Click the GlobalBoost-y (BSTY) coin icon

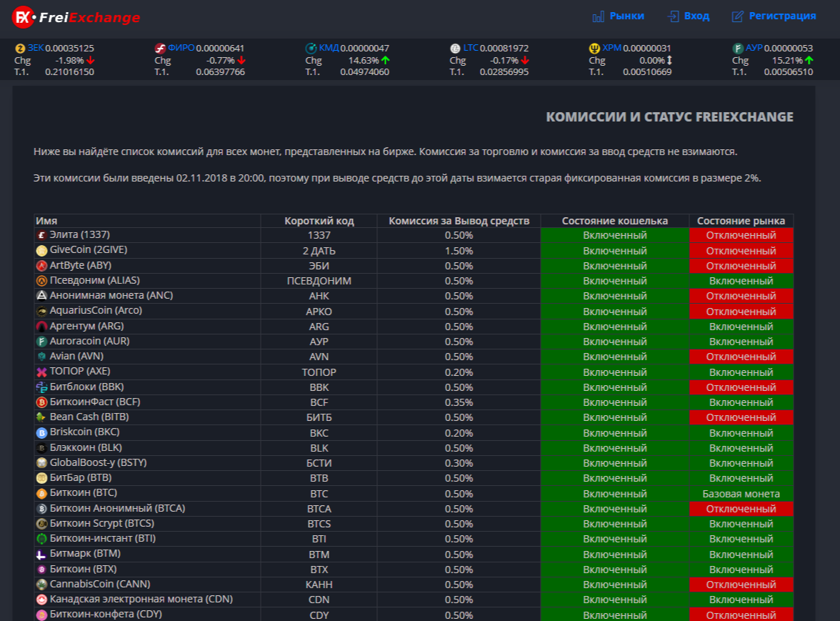pos(41,463)
